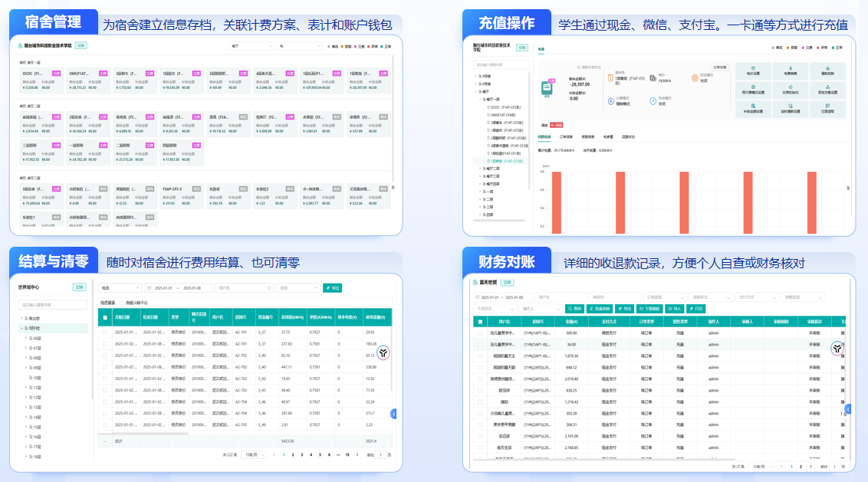Click the 刷新仪表状态 refresh icon

pyautogui.click(x=579, y=67)
